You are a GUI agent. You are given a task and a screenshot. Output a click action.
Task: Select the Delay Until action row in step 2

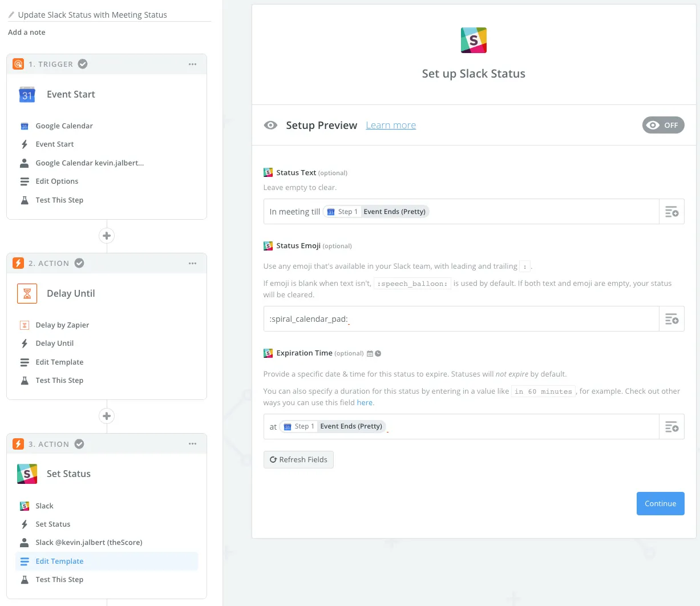pyautogui.click(x=107, y=344)
